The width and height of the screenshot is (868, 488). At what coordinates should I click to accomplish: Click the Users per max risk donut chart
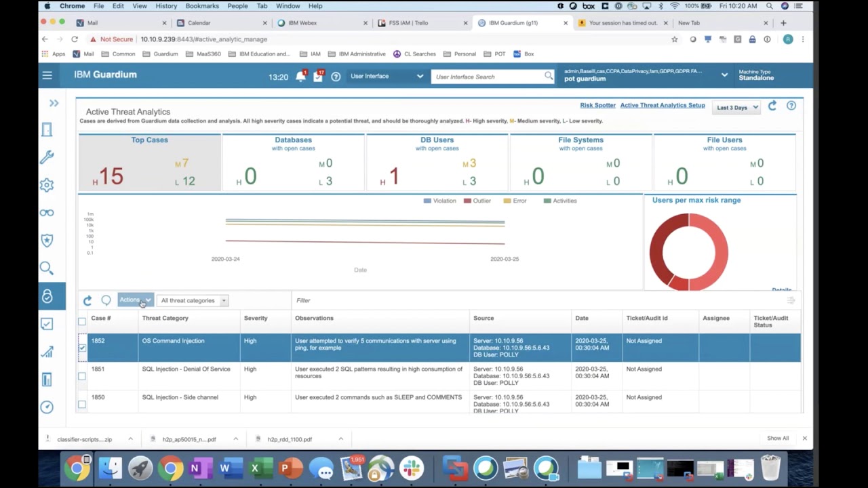689,252
